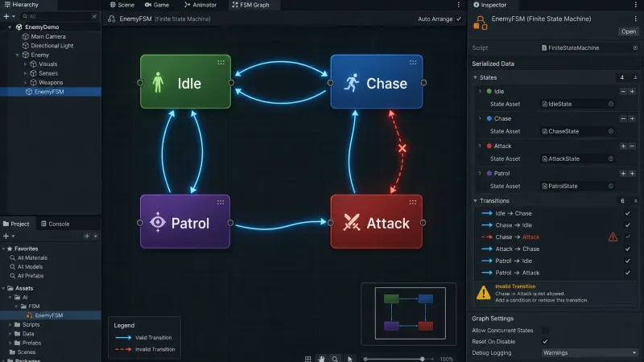644x362 pixels.
Task: Switch to the Scene tab
Action: tap(122, 5)
